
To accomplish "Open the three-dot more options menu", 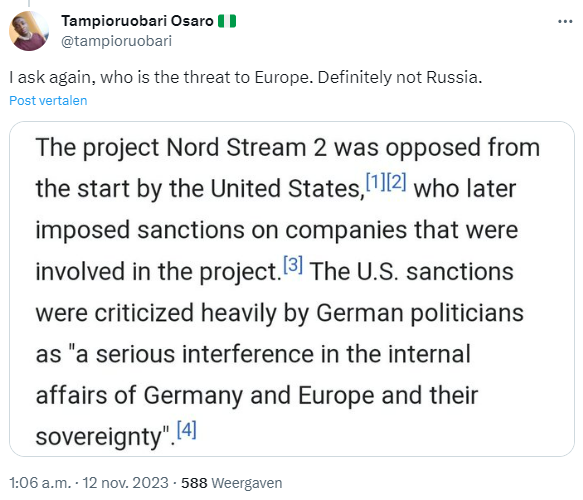I will coord(565,22).
